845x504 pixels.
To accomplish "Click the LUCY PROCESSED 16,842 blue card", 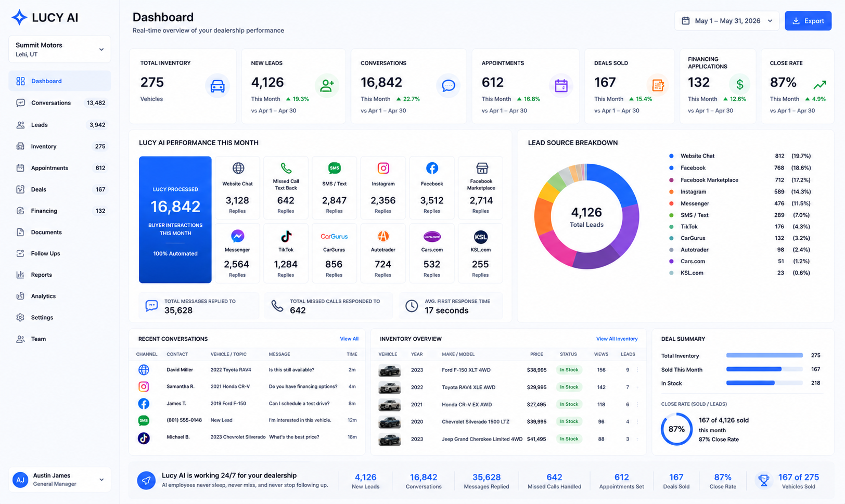I will coord(175,219).
